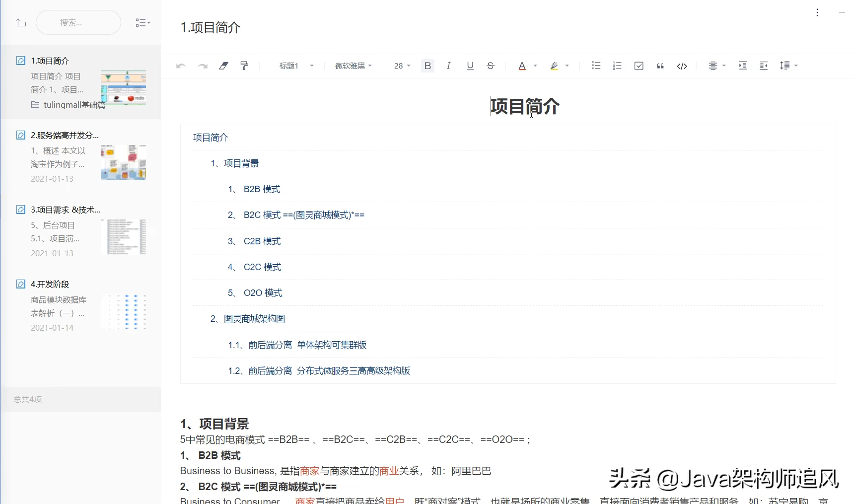Click the note title 1.项目简介 field
The image size is (854, 504).
211,27
